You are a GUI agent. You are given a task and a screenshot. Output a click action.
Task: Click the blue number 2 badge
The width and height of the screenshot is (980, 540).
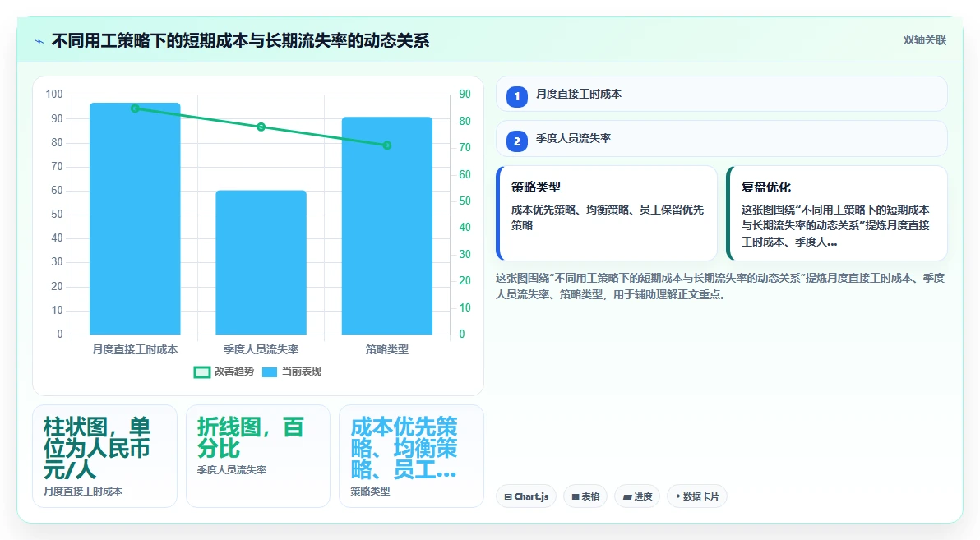coord(517,141)
